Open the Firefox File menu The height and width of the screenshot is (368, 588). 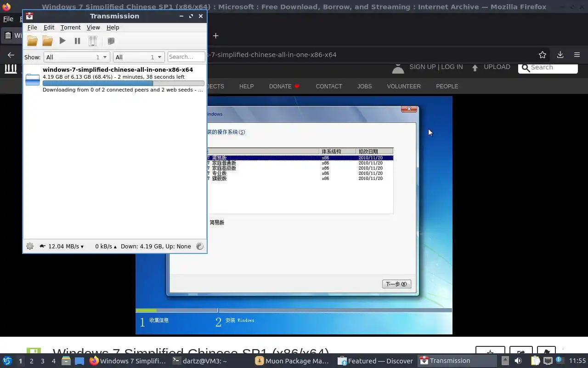click(x=8, y=19)
